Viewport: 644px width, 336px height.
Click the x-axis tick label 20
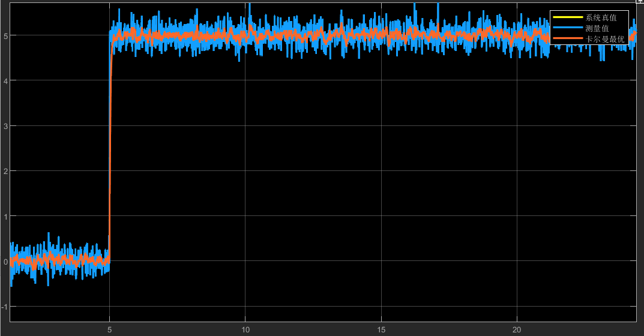coord(517,330)
